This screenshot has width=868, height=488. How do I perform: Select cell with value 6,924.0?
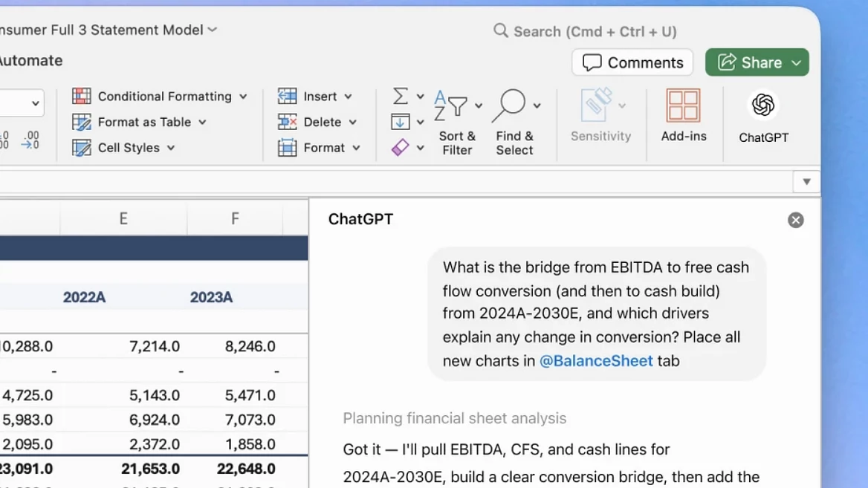155,420
